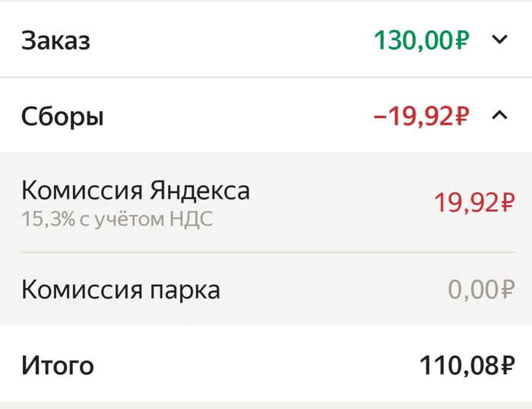Select the 19,92₽ Yandex commission amount

click(x=474, y=203)
